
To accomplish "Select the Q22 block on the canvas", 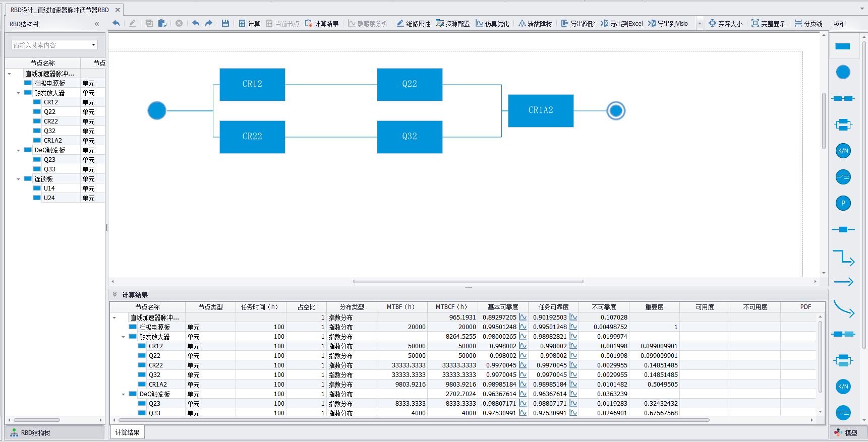I will click(410, 84).
